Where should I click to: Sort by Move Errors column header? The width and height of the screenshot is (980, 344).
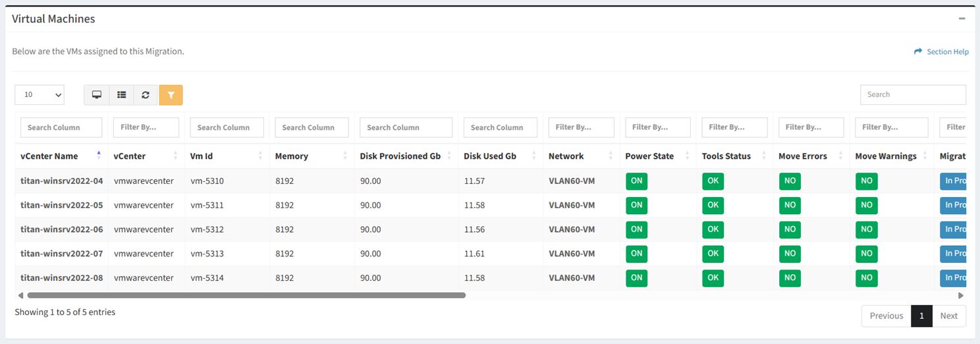tap(811, 156)
